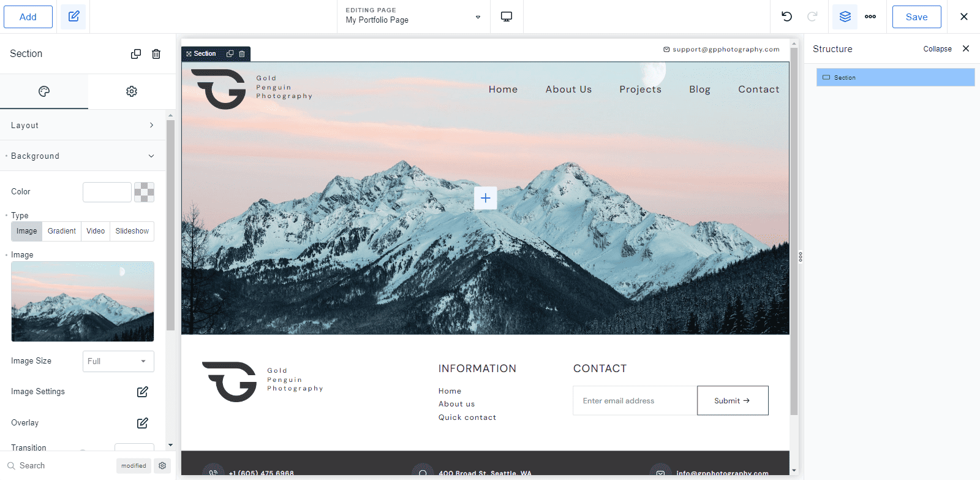This screenshot has width=980, height=480.
Task: Open Image Settings edit icon
Action: pos(142,392)
